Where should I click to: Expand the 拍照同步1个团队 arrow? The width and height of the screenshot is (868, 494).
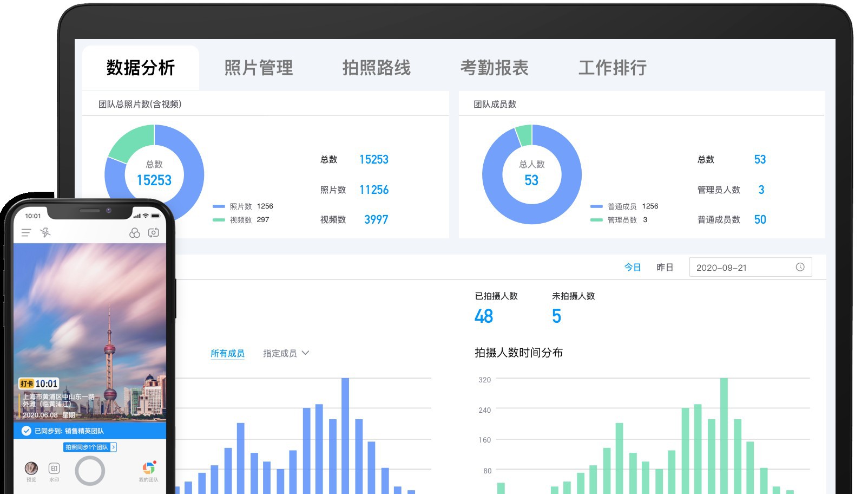click(113, 447)
